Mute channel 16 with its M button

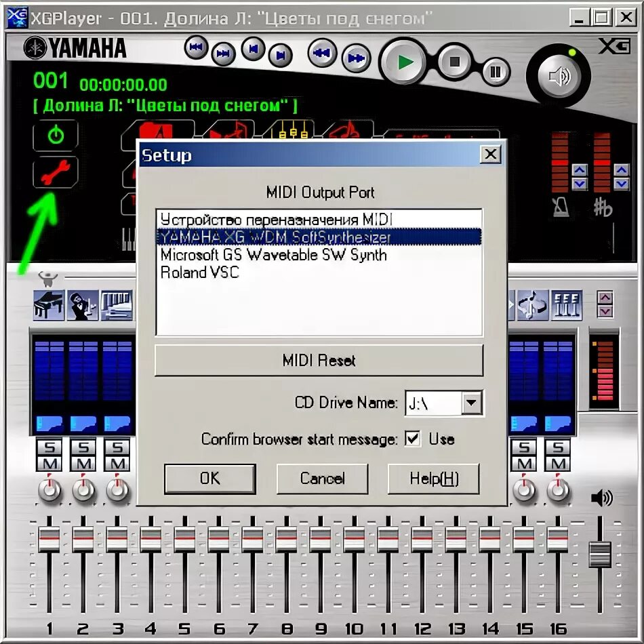click(x=558, y=464)
